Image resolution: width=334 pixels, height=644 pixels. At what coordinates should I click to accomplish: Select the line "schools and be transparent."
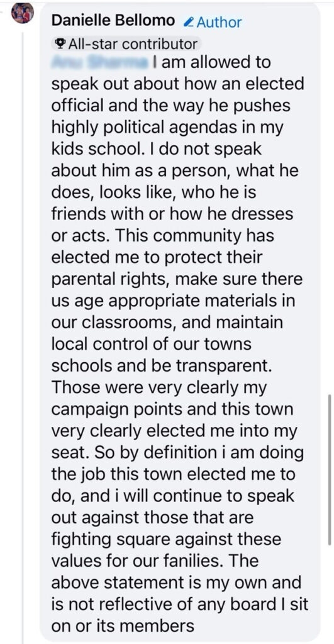(162, 367)
